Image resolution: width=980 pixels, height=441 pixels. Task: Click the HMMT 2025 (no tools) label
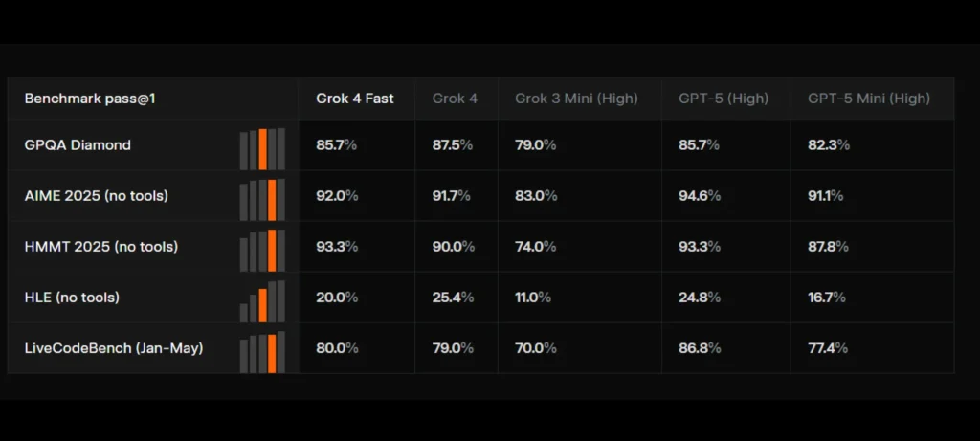[100, 247]
